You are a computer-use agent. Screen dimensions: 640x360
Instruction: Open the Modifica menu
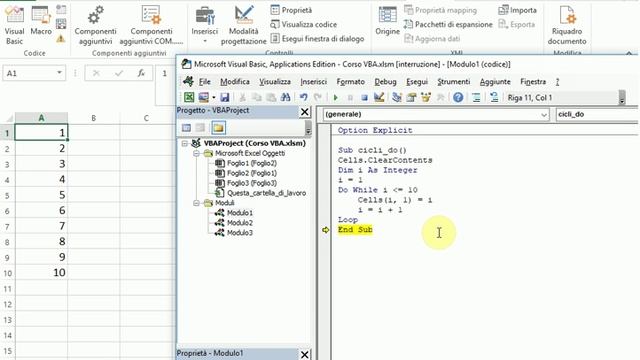click(x=235, y=82)
